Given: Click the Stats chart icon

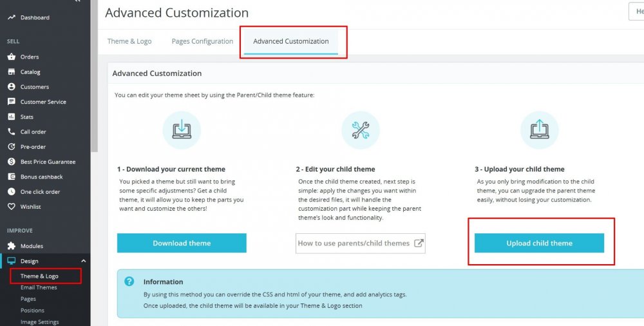Looking at the screenshot, I should (12, 117).
